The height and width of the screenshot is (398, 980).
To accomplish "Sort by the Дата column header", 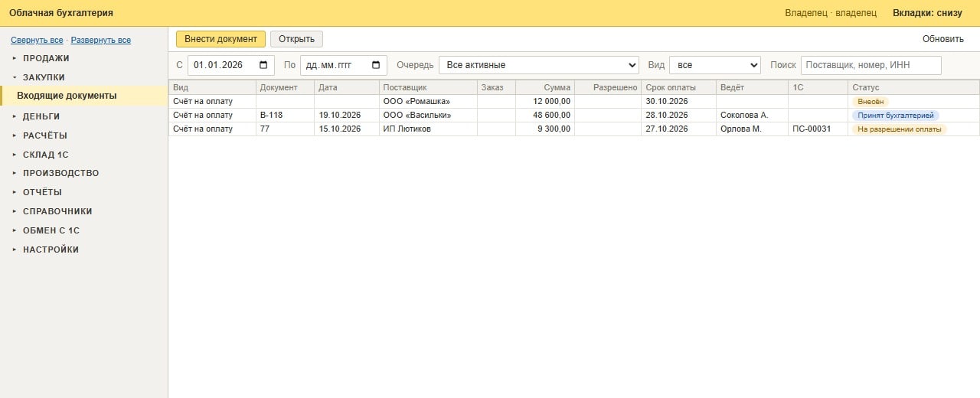I will coord(347,87).
